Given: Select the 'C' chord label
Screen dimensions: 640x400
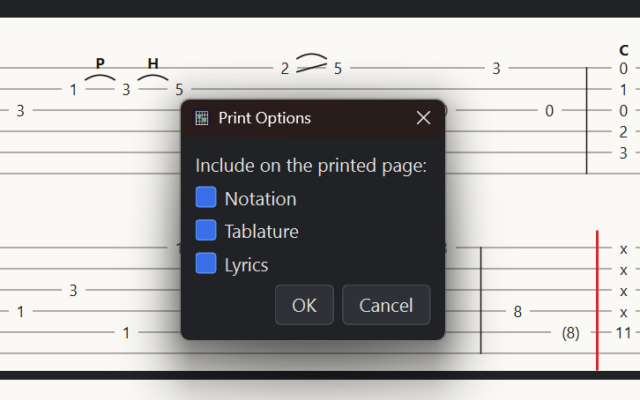Looking at the screenshot, I should coord(623,51).
